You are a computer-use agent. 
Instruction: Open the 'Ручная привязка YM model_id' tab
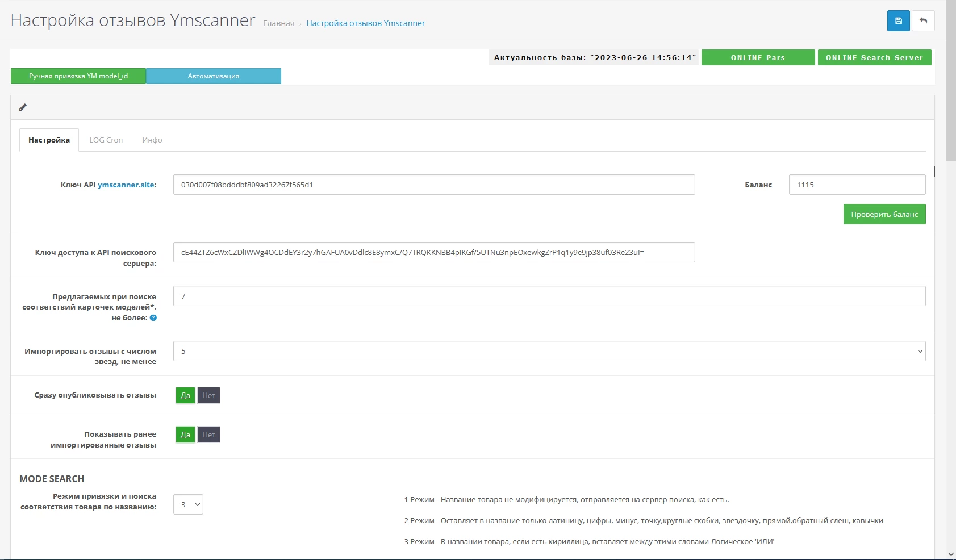tap(78, 76)
